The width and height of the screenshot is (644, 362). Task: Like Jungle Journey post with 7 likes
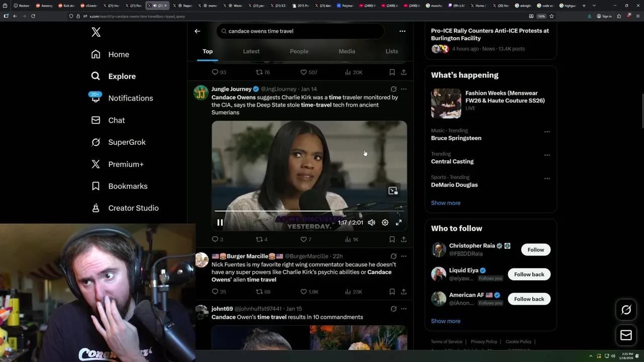(x=306, y=239)
